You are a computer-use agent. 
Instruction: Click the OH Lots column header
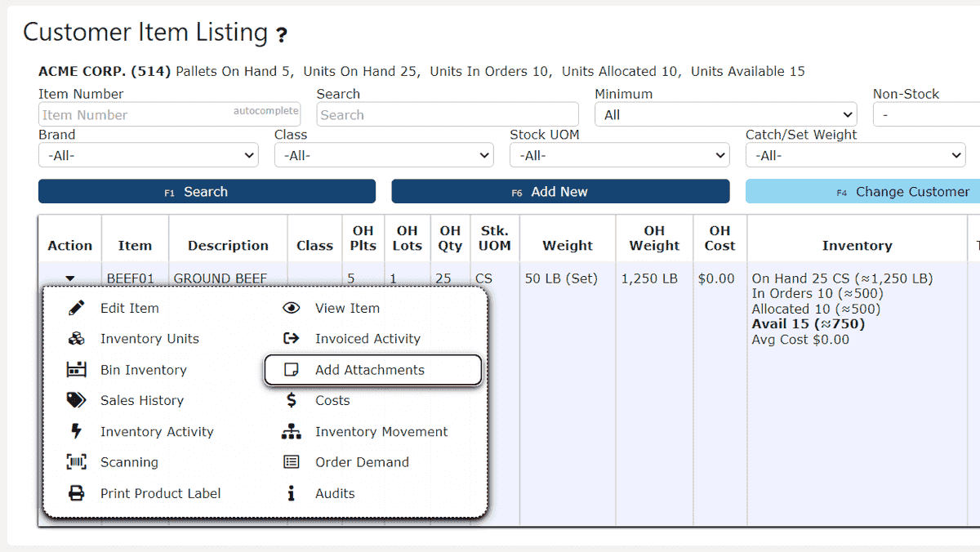[408, 238]
